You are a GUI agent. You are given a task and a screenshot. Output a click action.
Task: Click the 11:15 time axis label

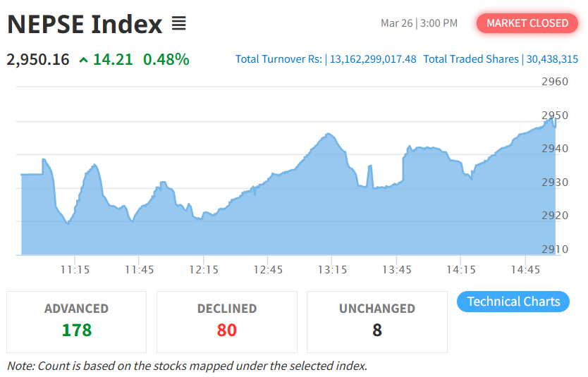point(75,269)
